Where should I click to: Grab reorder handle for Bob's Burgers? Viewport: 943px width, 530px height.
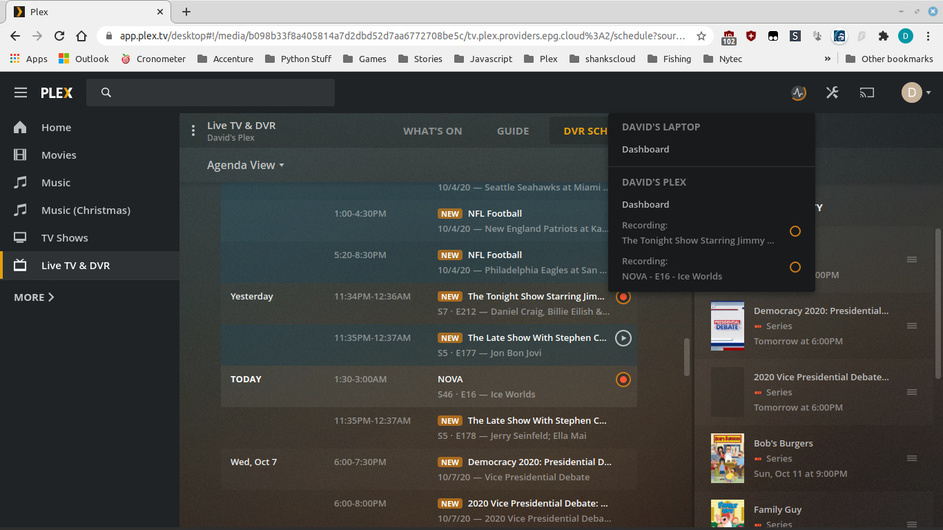coord(912,458)
